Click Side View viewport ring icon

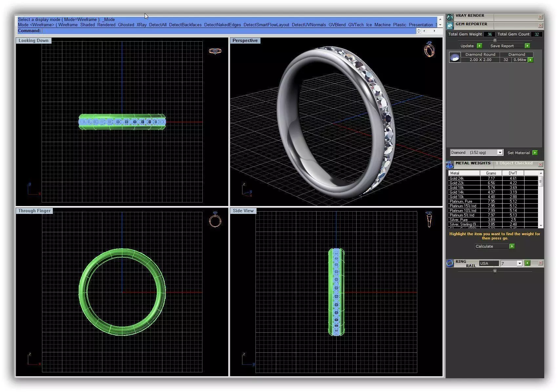(429, 219)
